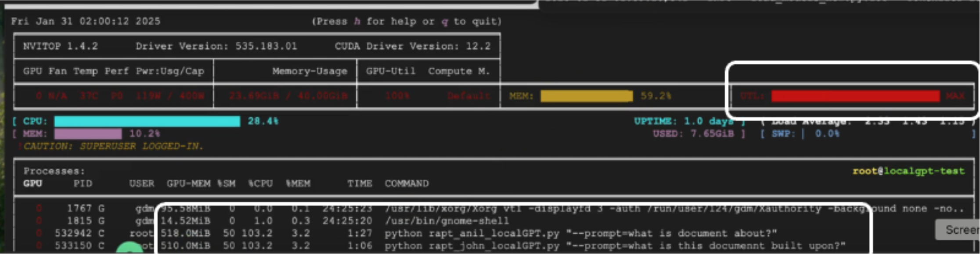980x254 pixels.
Task: Click the '510.0MiB' GPU memory value
Action: tap(185, 245)
